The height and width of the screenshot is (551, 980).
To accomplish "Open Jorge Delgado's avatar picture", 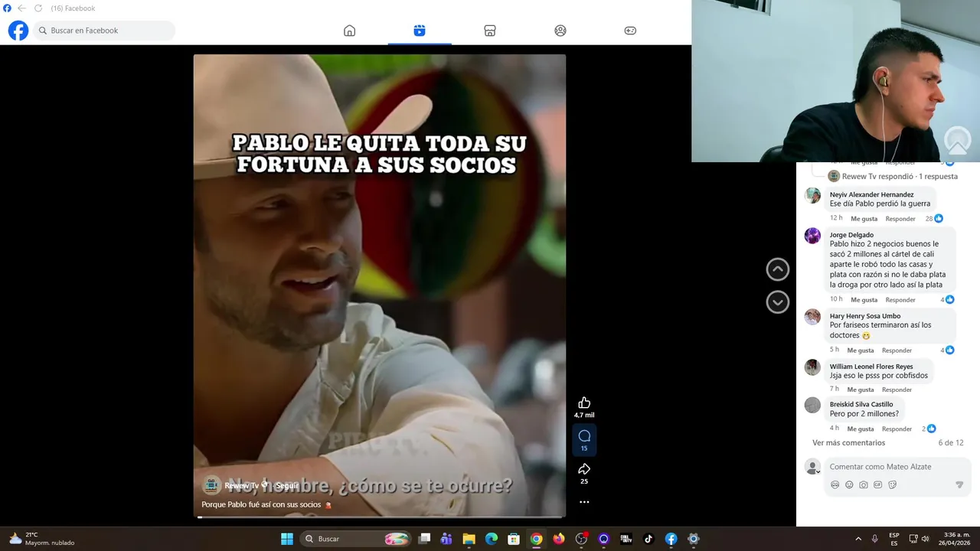I will click(812, 236).
